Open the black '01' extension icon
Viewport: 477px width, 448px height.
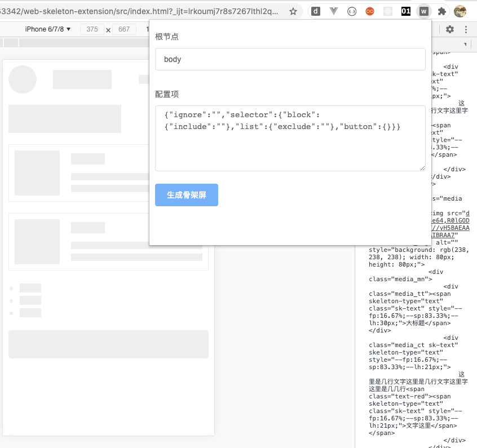pos(406,12)
